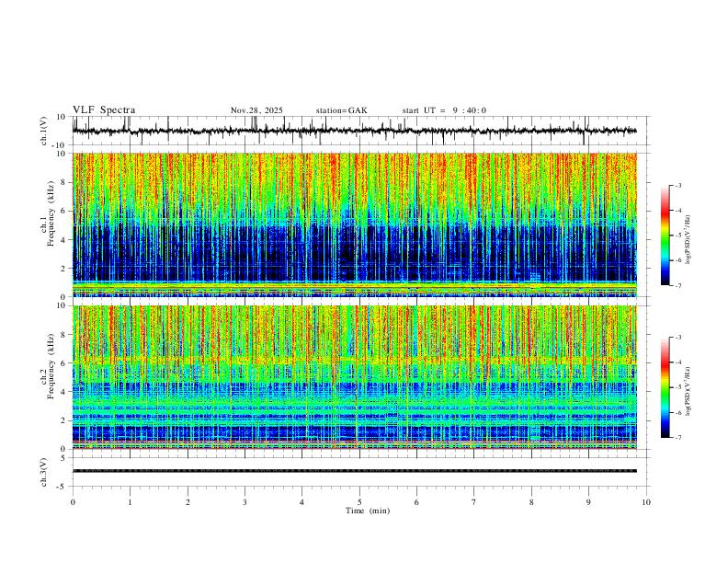Click the date label "Nov.28, 2025"
The image size is (728, 563).
[256, 110]
